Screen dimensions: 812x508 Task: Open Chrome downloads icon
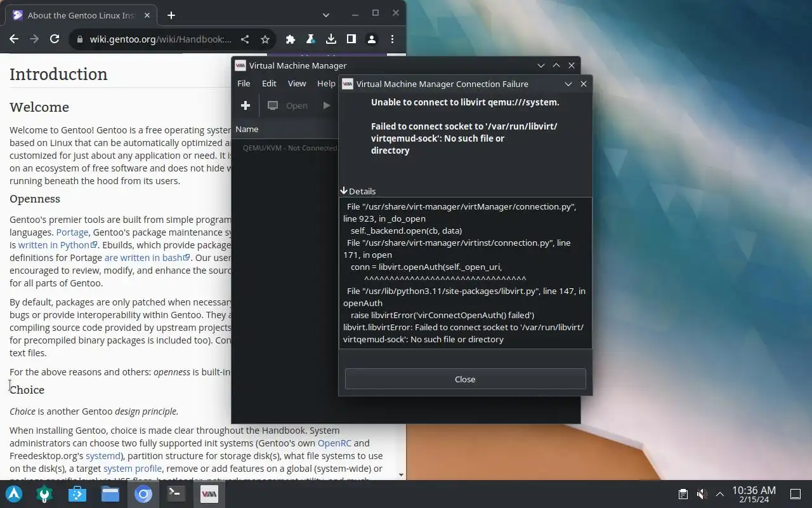(x=331, y=39)
